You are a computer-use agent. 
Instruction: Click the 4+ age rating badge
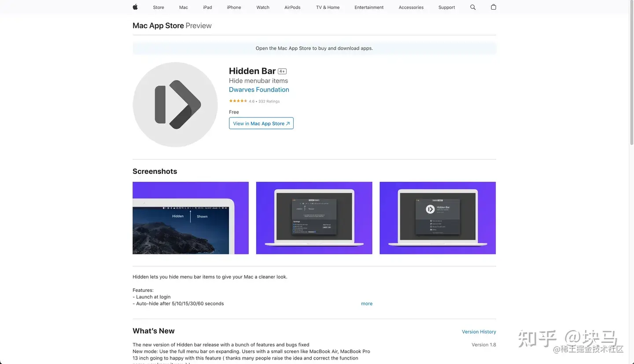click(x=282, y=71)
